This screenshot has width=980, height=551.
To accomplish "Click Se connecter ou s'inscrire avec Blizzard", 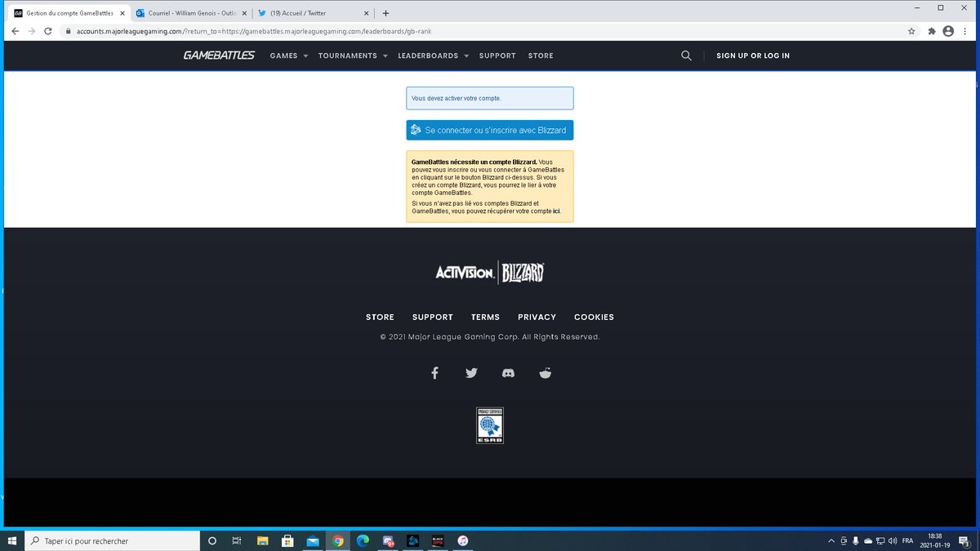I will point(490,131).
